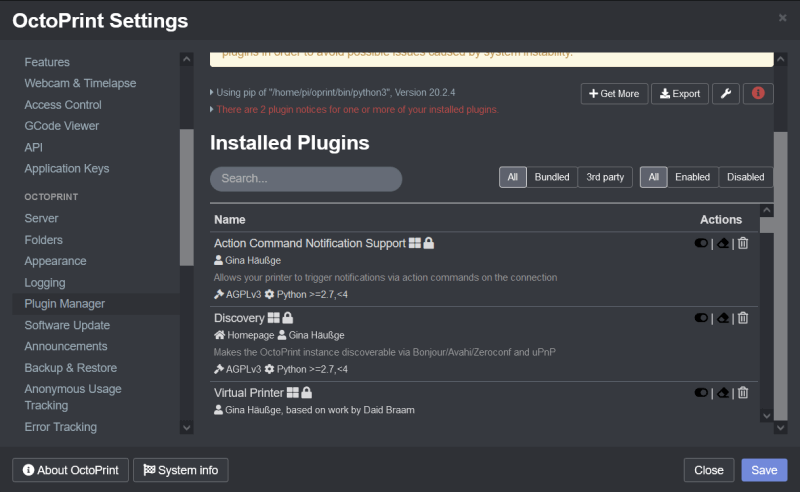Click sidebar scrollbar up arrow
This screenshot has height=492, width=800.
[x=187, y=59]
